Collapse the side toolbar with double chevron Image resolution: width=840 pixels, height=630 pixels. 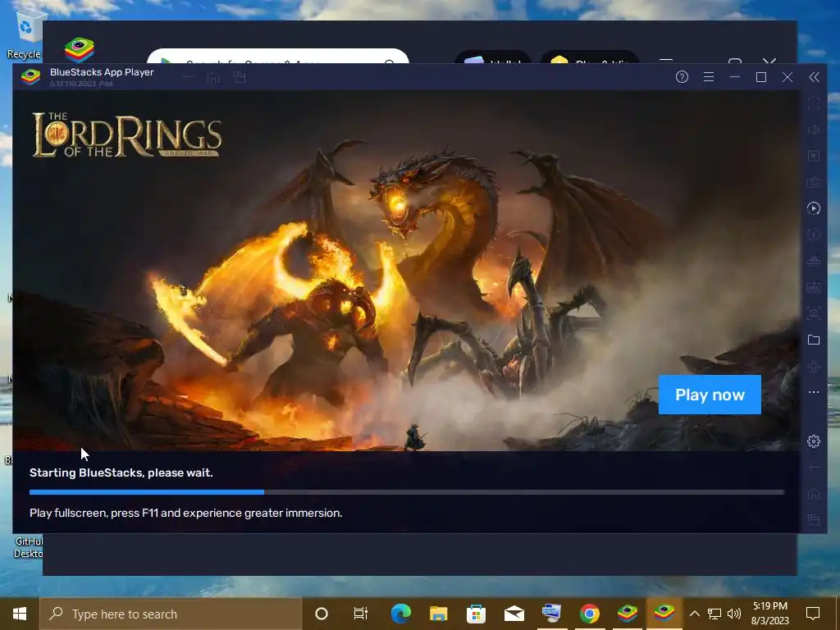814,77
